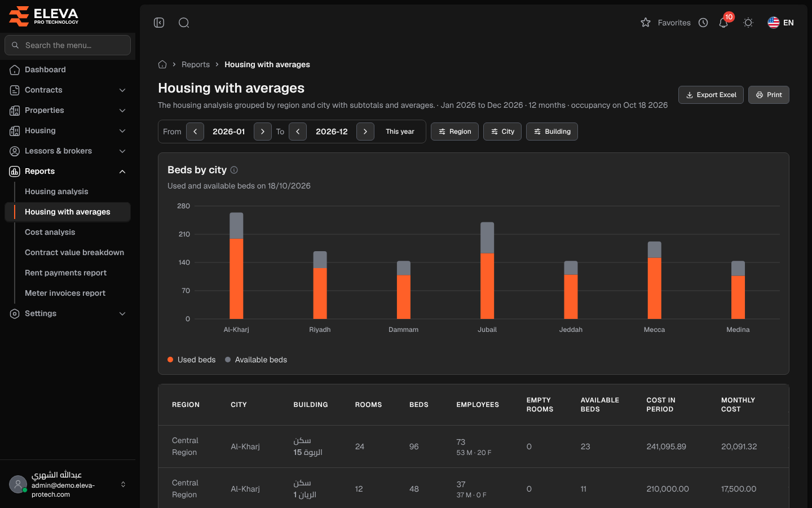Open the search magnifier in top bar
This screenshot has height=508, width=812.
pyautogui.click(x=184, y=23)
